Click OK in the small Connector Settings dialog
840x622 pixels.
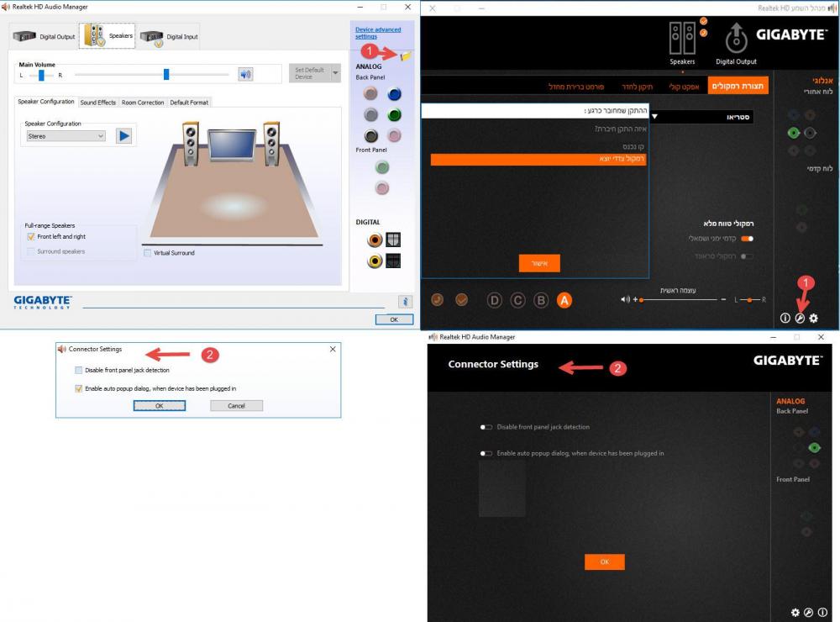coord(159,406)
